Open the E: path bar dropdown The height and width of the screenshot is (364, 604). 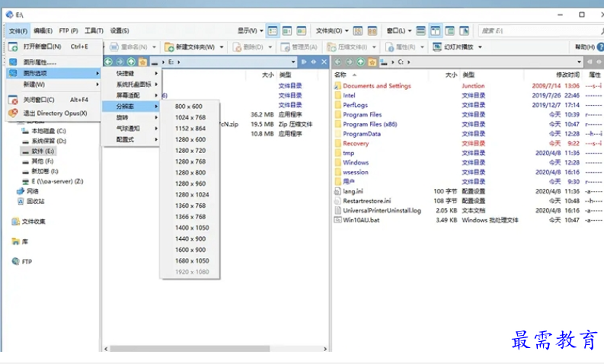pyautogui.click(x=293, y=62)
